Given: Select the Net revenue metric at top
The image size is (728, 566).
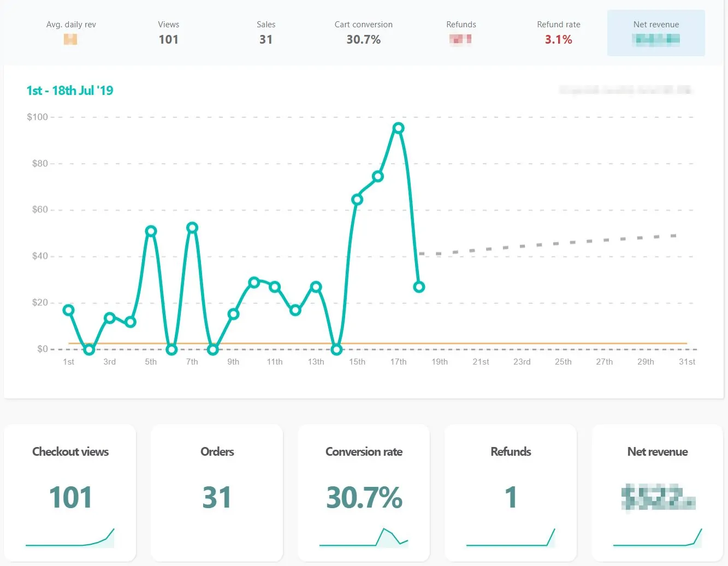Looking at the screenshot, I should tap(655, 33).
